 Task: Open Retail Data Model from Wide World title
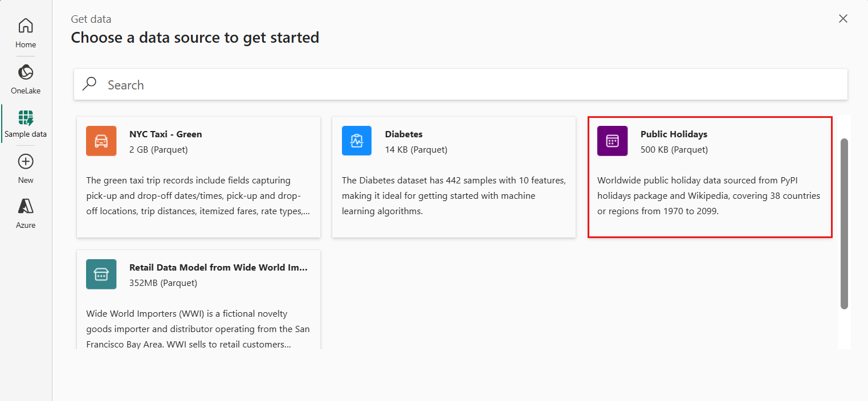coord(218,268)
